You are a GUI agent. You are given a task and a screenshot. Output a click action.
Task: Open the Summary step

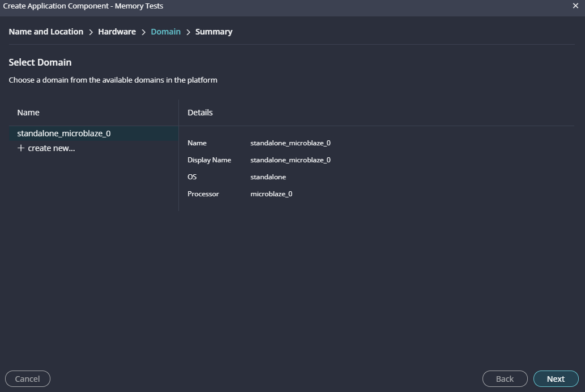pos(213,32)
